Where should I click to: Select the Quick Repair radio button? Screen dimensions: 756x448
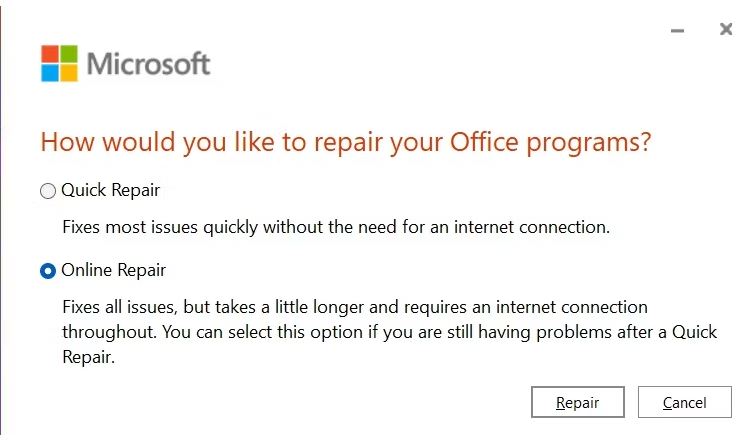(x=48, y=191)
